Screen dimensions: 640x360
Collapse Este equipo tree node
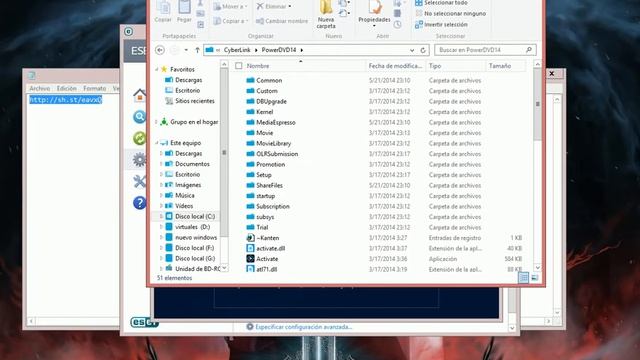point(157,143)
